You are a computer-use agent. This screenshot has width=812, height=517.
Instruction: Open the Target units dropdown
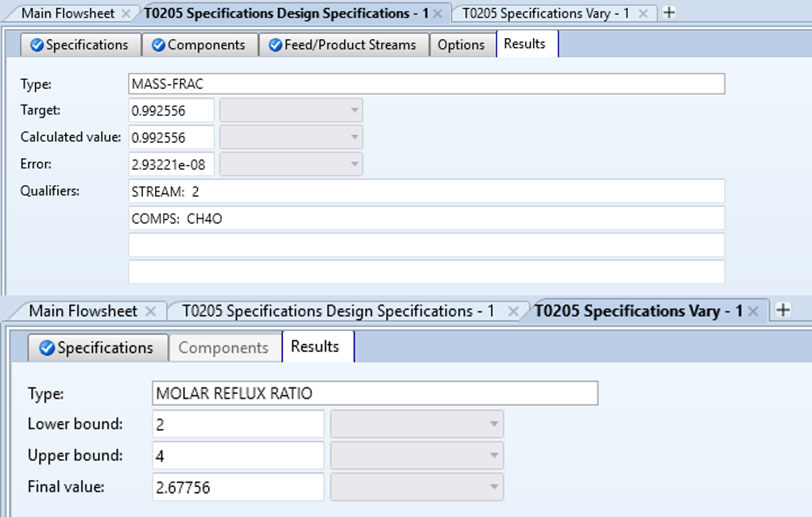click(x=354, y=110)
